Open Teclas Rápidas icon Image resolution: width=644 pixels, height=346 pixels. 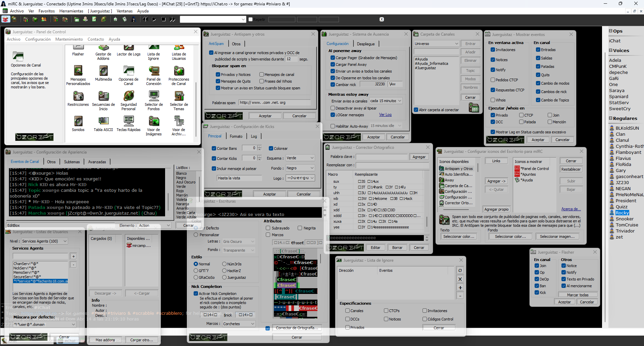(129, 124)
